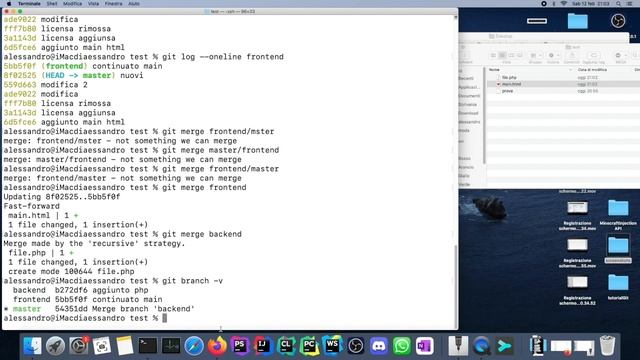Open Applicazioni in Finder sidebar
Viewport: 640px width, 360px height.
(469, 87)
